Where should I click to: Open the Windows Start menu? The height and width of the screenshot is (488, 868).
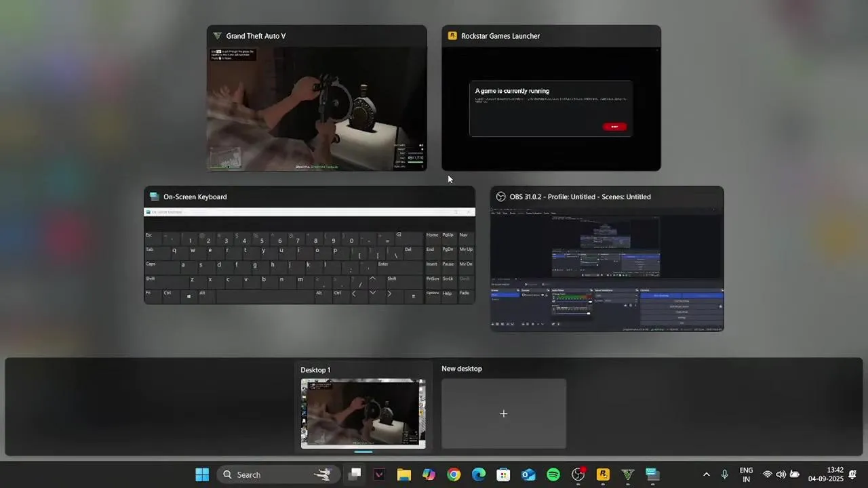(x=202, y=474)
